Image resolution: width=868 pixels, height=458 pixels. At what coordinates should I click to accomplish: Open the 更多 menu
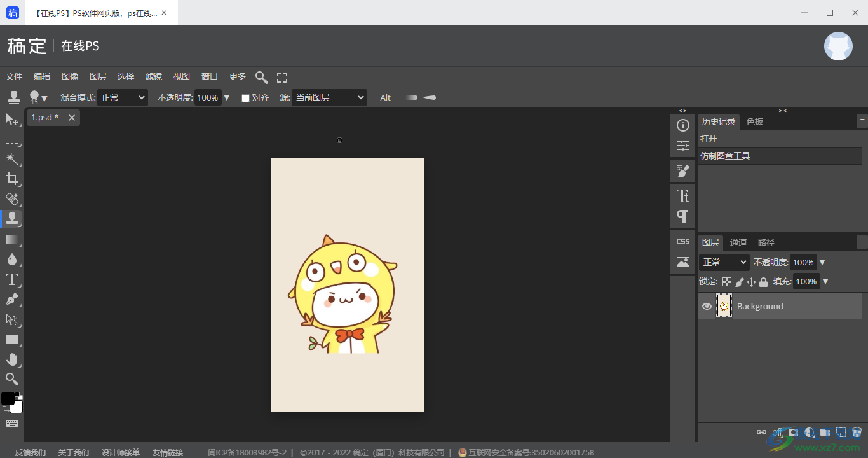pos(238,76)
